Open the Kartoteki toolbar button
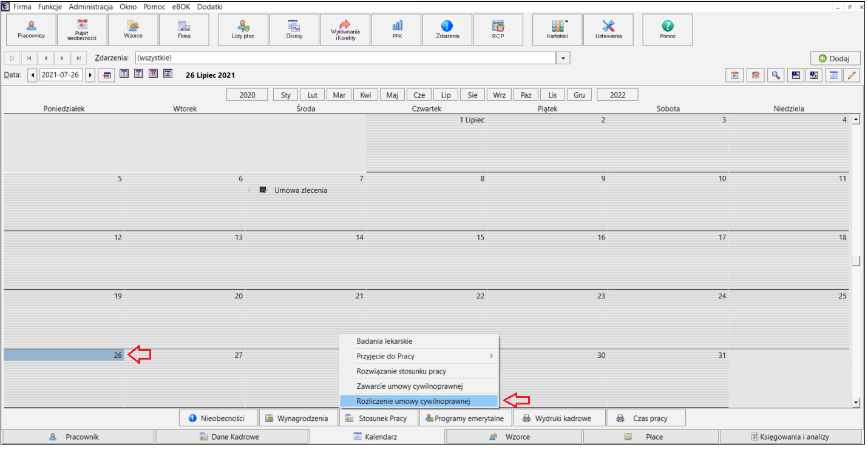868x450 pixels. 557,30
